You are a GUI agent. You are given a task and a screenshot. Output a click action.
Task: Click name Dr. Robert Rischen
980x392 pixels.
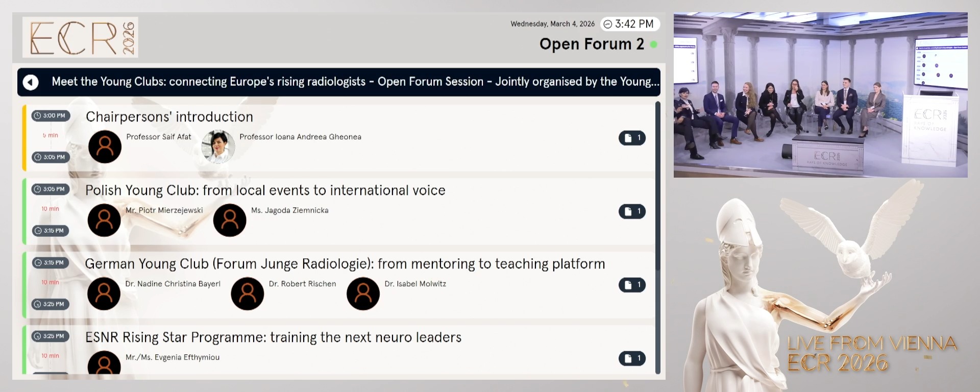click(x=303, y=284)
